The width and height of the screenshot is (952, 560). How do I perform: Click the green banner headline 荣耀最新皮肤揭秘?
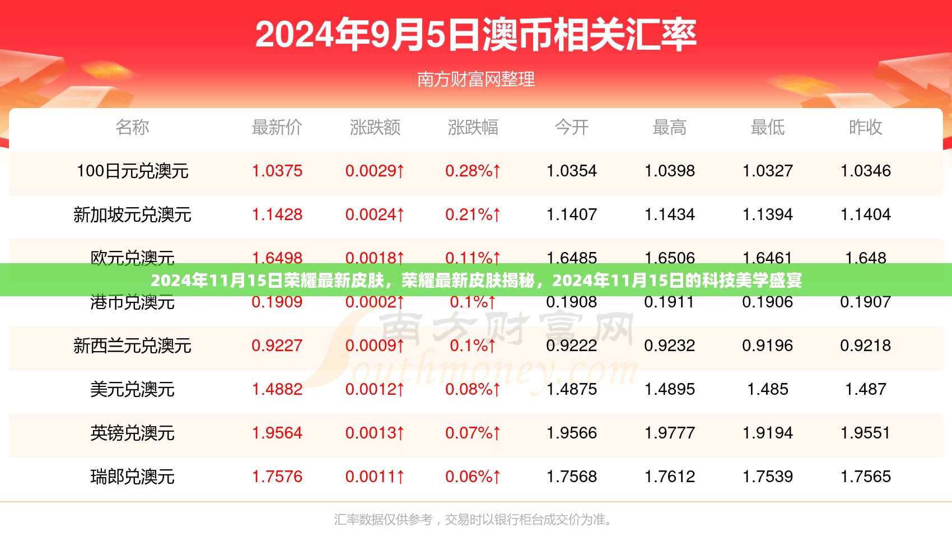click(468, 280)
